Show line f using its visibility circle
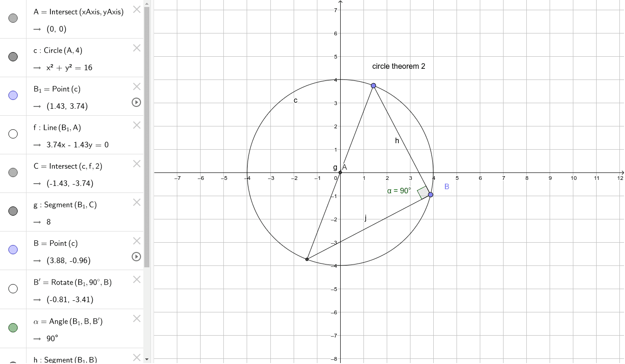The image size is (625, 364). pos(13,134)
